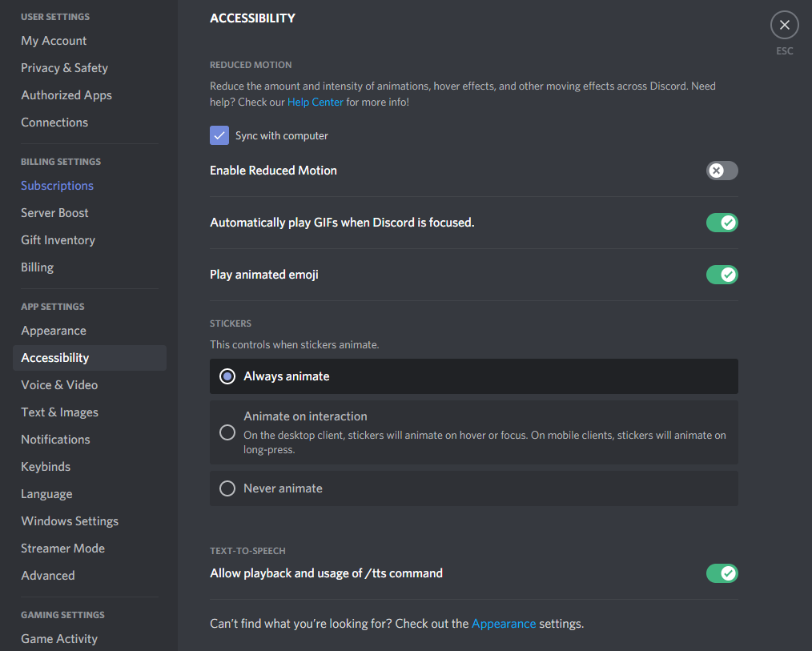Uncheck Sync with computer checkbox
The height and width of the screenshot is (651, 812).
pyautogui.click(x=219, y=135)
